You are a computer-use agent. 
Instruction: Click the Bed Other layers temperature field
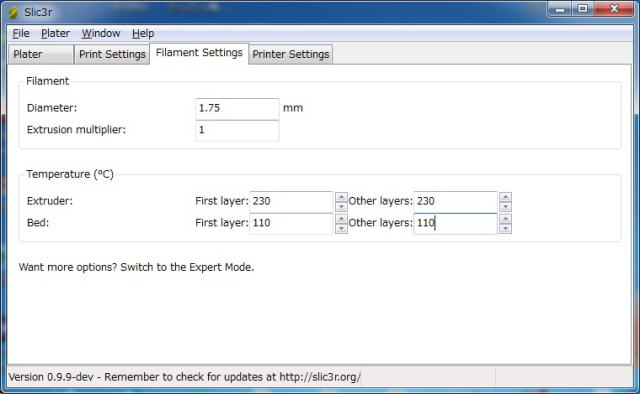point(455,223)
